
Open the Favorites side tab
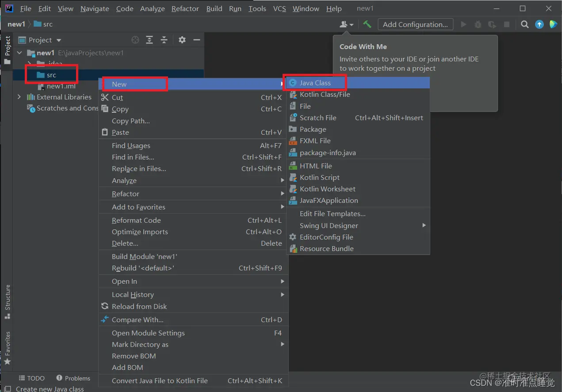[8, 348]
